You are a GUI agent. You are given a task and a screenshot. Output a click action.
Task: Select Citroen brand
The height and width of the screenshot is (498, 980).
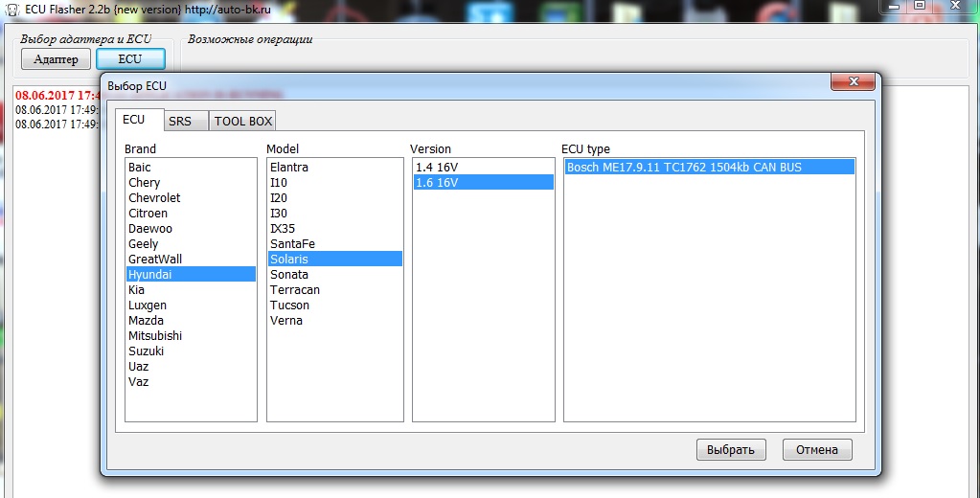coord(191,213)
